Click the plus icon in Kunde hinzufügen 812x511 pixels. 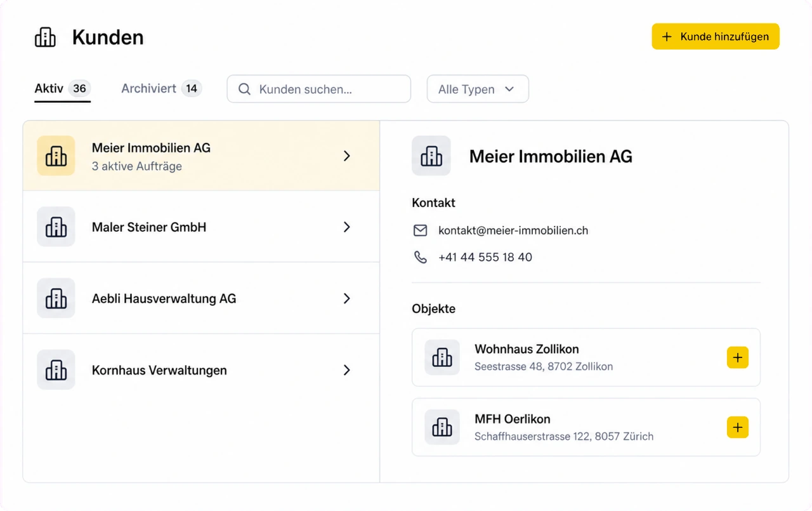coord(667,37)
